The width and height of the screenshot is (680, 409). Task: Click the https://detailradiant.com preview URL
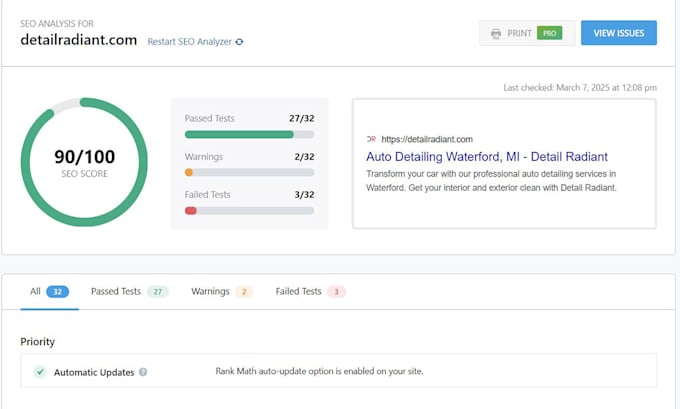point(427,139)
